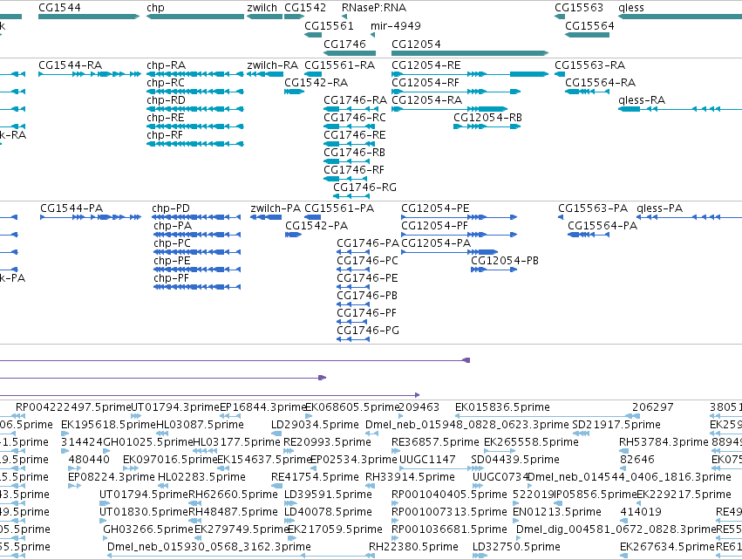This screenshot has width=742, height=560.
Task: Select the CG1542-PA protein feature
Action: [293, 235]
